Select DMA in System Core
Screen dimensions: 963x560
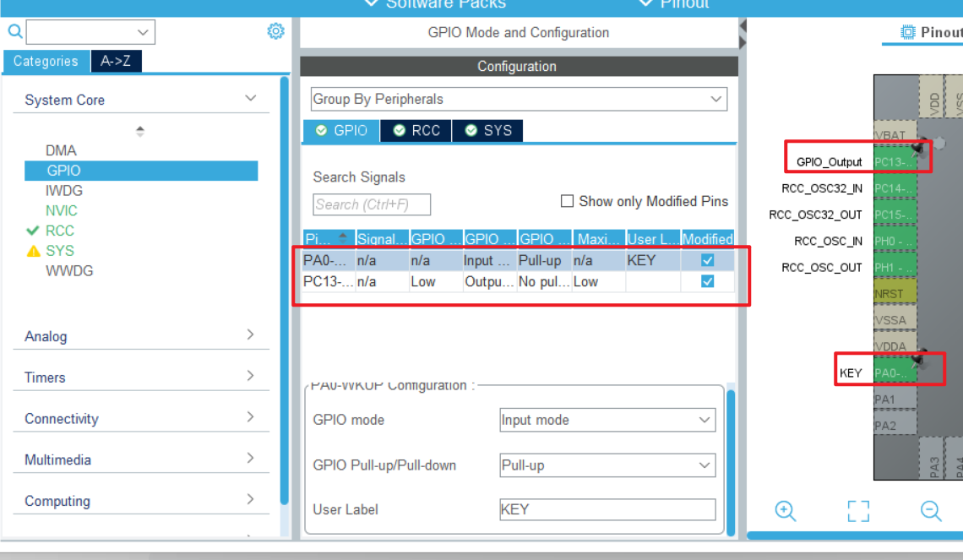pos(61,150)
